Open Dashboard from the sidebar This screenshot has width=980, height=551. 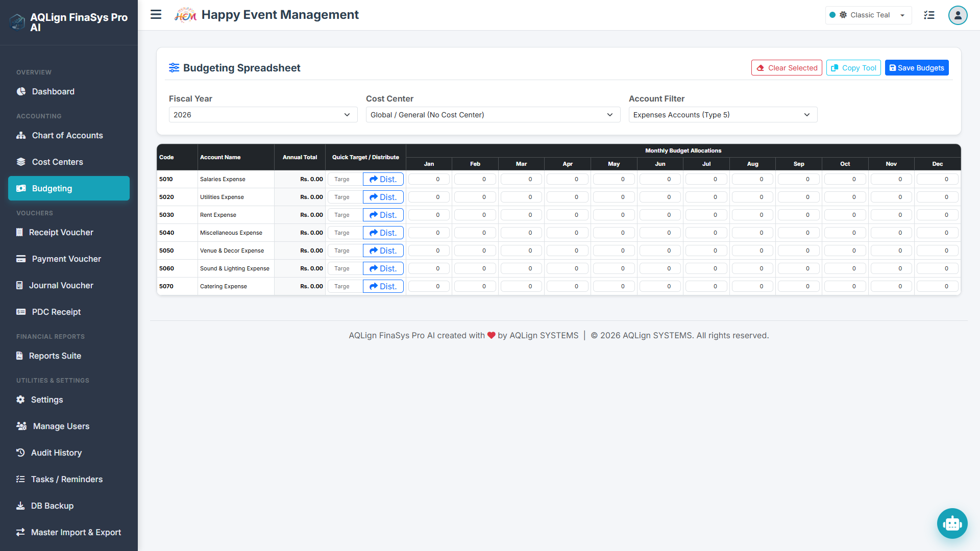pyautogui.click(x=69, y=91)
